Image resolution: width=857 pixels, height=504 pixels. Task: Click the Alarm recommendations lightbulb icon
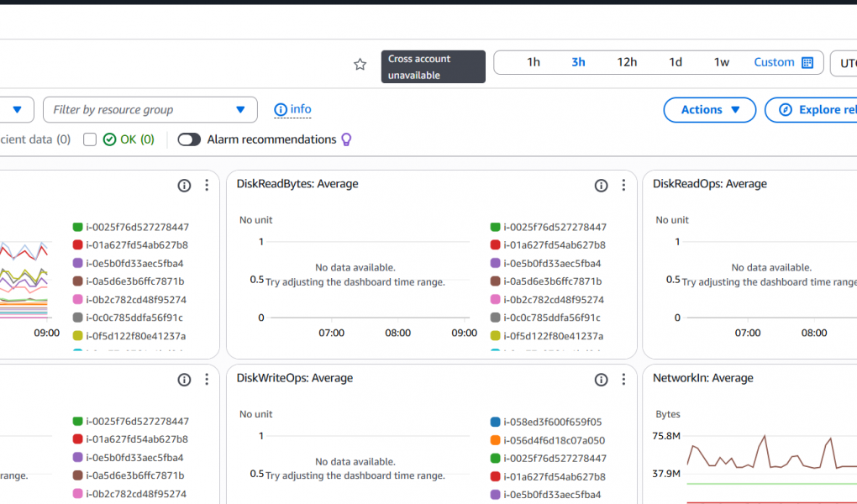pyautogui.click(x=345, y=139)
